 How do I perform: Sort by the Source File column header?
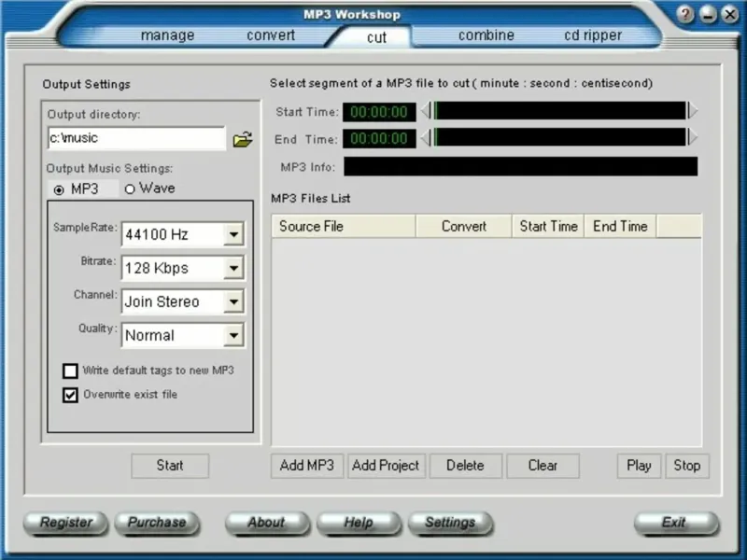coord(344,226)
